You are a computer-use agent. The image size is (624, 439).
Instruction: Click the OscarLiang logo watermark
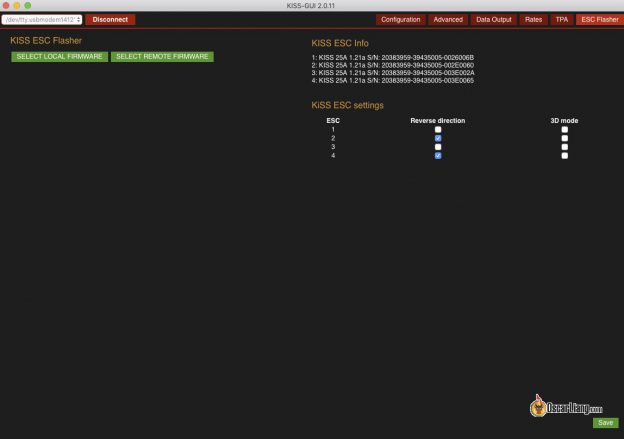(x=566, y=406)
